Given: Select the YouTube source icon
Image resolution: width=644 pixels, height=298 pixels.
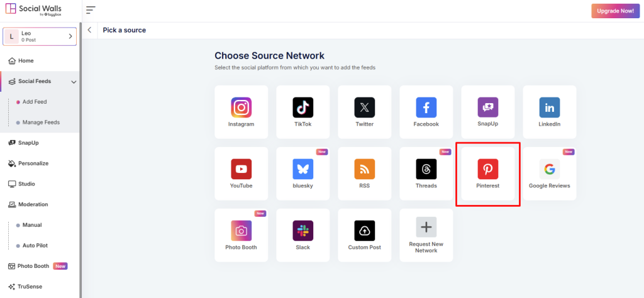Looking at the screenshot, I should (241, 169).
